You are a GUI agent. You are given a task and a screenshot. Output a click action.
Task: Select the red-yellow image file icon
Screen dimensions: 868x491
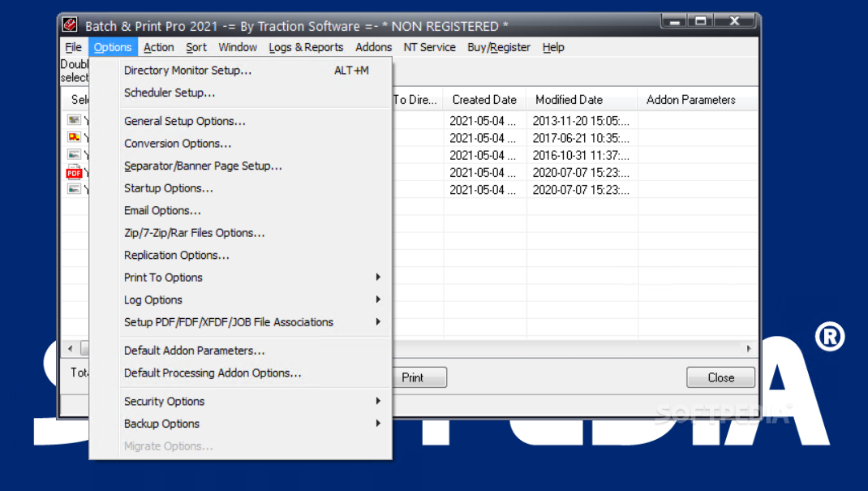[74, 136]
